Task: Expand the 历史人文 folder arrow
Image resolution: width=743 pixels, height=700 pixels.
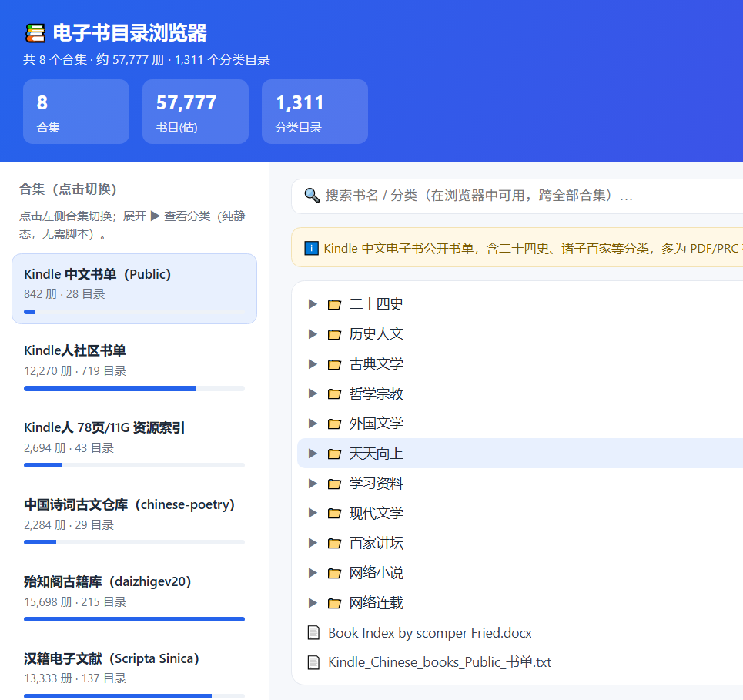Action: (x=313, y=334)
